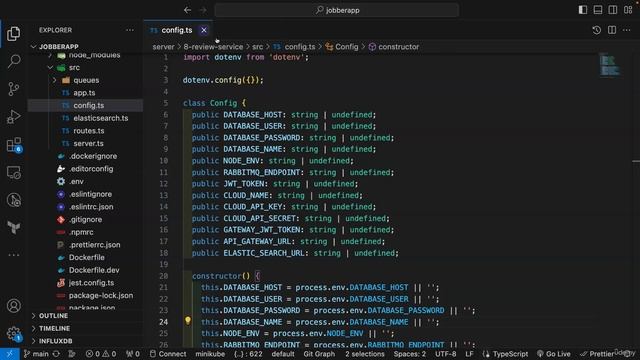Open Dockerfile.dev in explorer
This screenshot has width=640, height=360.
pyautogui.click(x=94, y=270)
